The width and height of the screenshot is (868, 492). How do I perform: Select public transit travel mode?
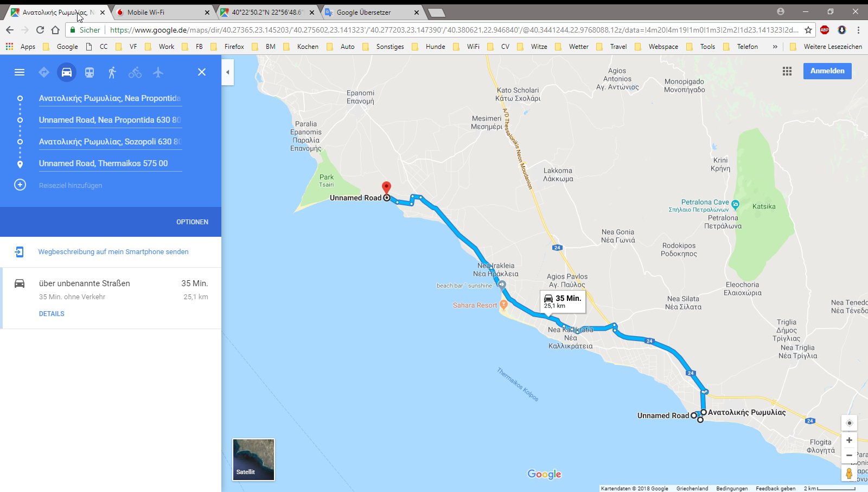pyautogui.click(x=90, y=72)
